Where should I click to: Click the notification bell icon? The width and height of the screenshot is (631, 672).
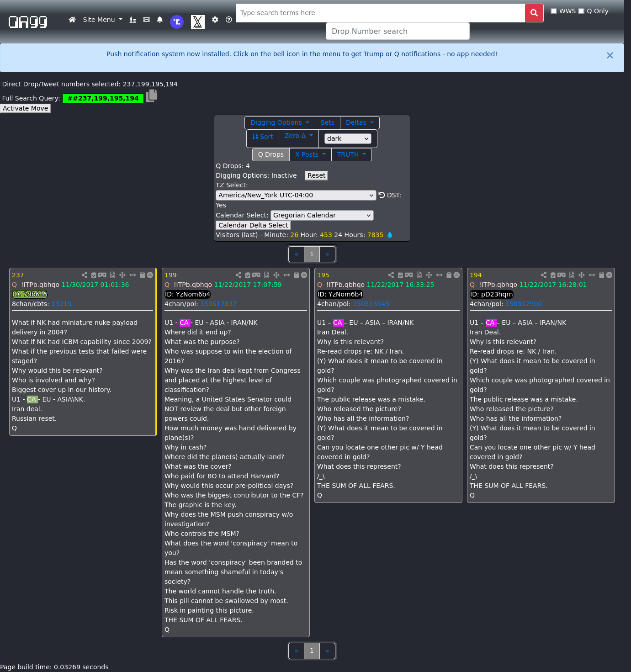click(x=160, y=20)
